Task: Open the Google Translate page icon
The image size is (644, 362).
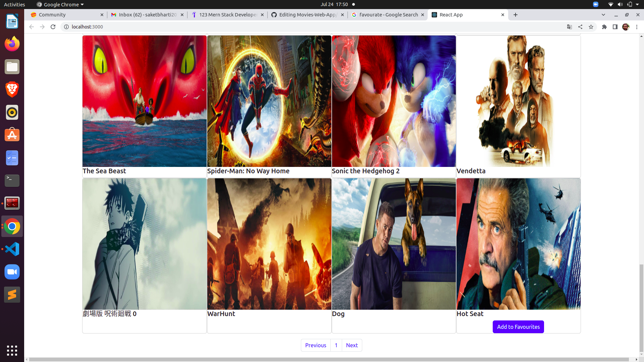Action: pos(570,27)
